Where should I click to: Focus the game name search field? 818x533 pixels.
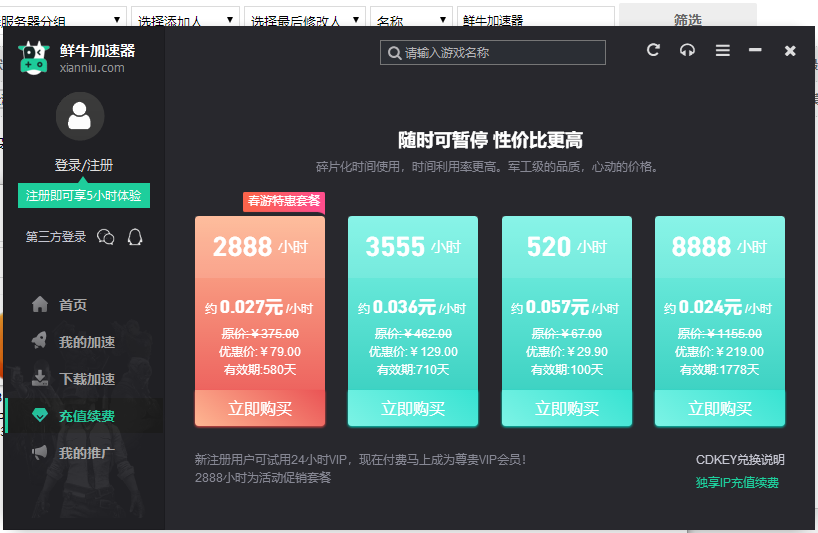(493, 53)
